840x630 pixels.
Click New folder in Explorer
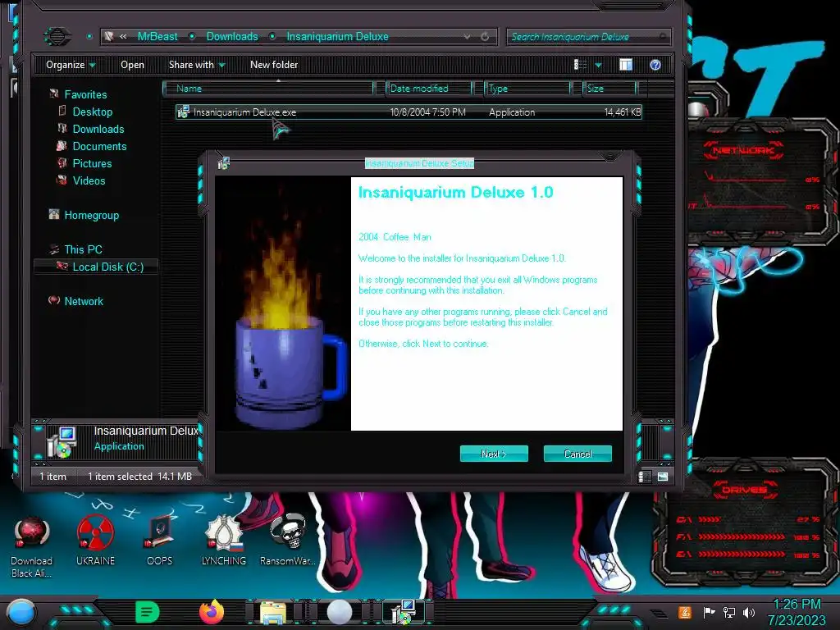pos(274,65)
